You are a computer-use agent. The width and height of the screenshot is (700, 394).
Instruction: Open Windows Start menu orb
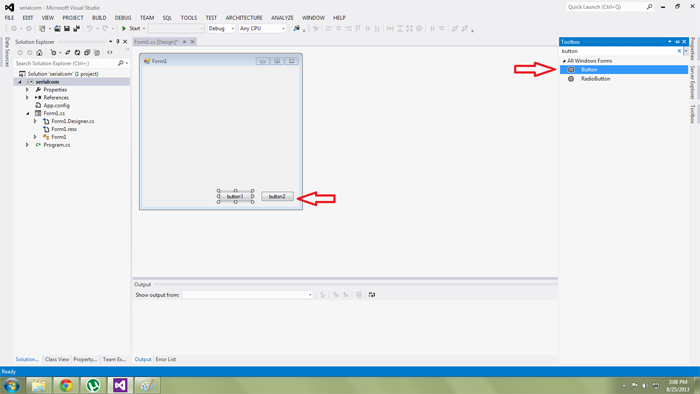coord(12,385)
